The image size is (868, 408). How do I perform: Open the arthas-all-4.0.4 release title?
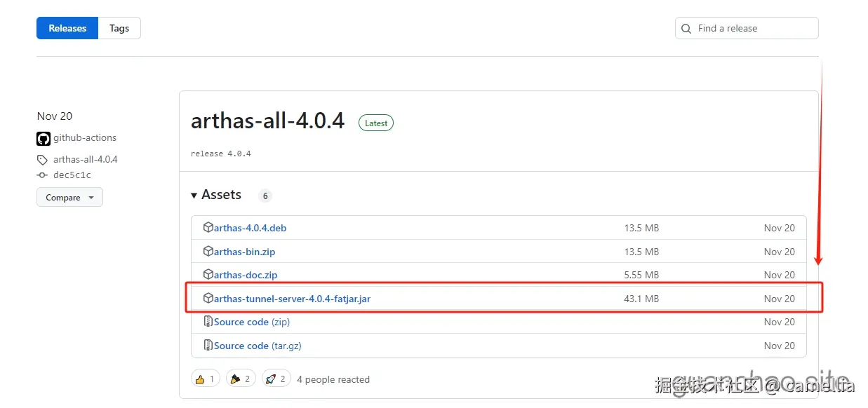click(x=267, y=121)
